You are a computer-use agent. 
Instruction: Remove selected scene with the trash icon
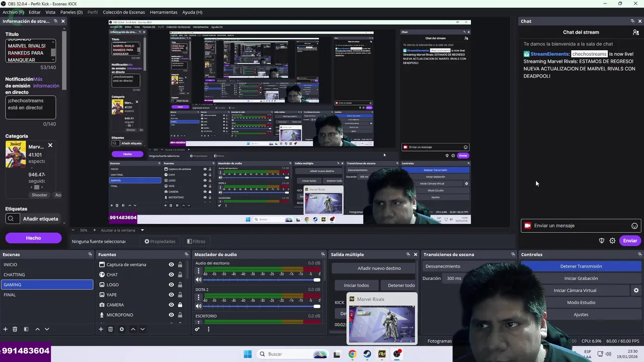pyautogui.click(x=15, y=329)
